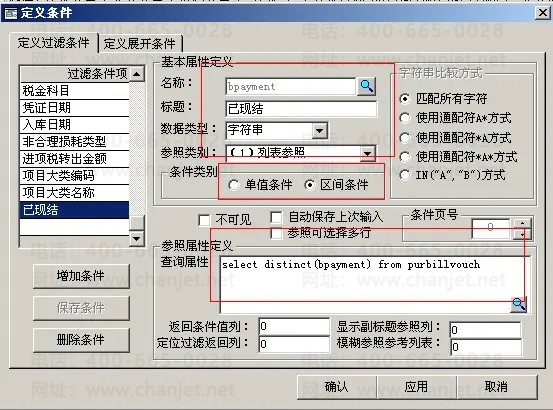Click the magnifier icon in the 查询属性 box
Image resolution: width=553 pixels, height=410 pixels.
[518, 304]
